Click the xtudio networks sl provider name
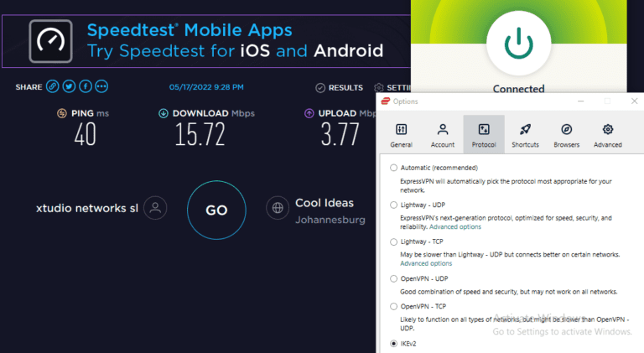 pyautogui.click(x=87, y=208)
